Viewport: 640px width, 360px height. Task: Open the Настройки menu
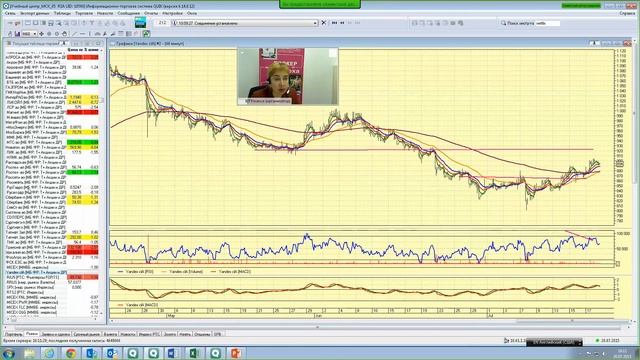(x=173, y=13)
